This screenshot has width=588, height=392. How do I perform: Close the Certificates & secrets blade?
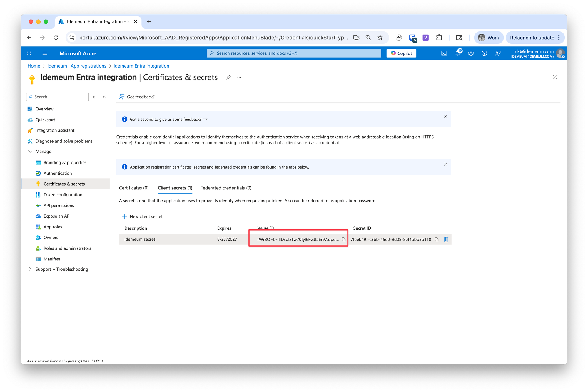pos(555,77)
